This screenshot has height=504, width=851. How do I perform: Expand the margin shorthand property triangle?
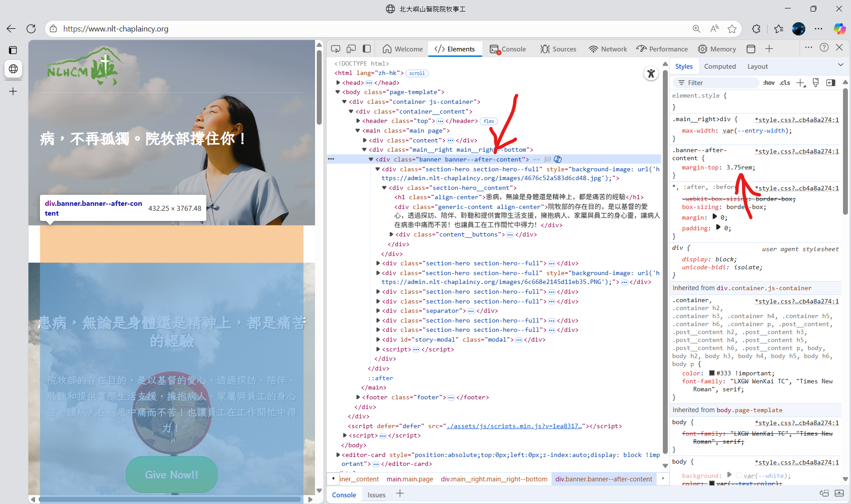pos(714,217)
